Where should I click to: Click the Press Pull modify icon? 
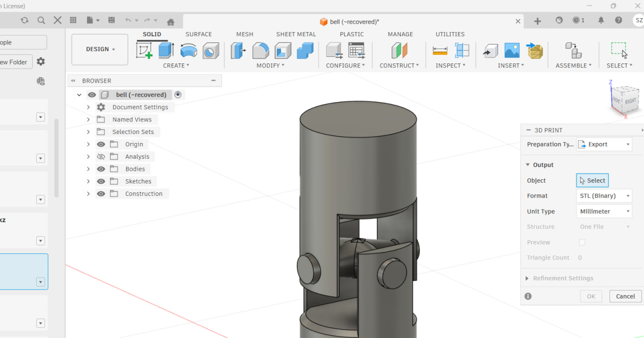(238, 50)
